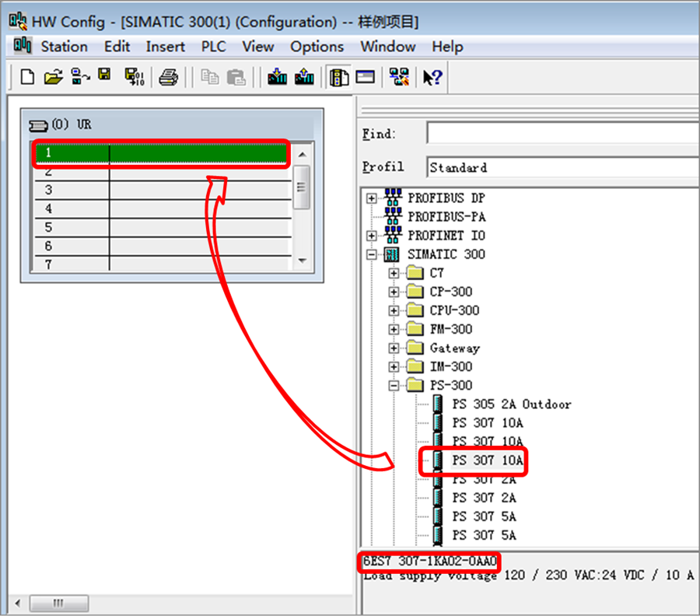Click the station document icon beside Station menu
The image size is (700, 616).
23,46
